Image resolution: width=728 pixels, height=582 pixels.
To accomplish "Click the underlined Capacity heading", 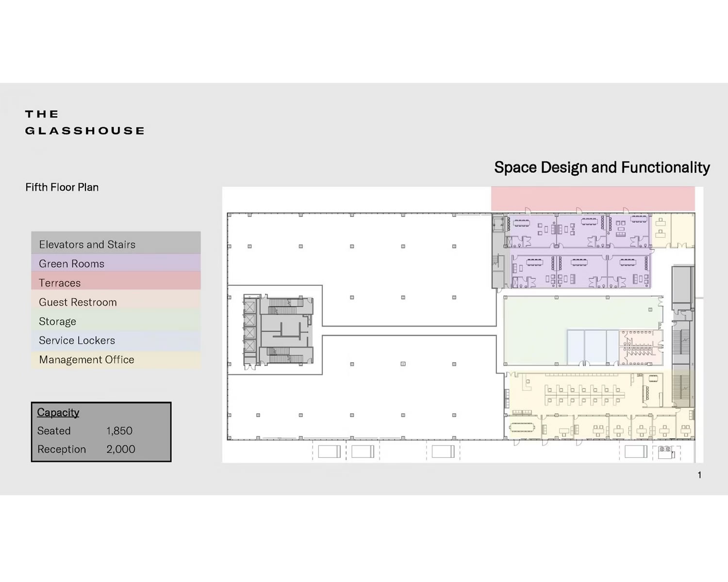I will pos(58,412).
